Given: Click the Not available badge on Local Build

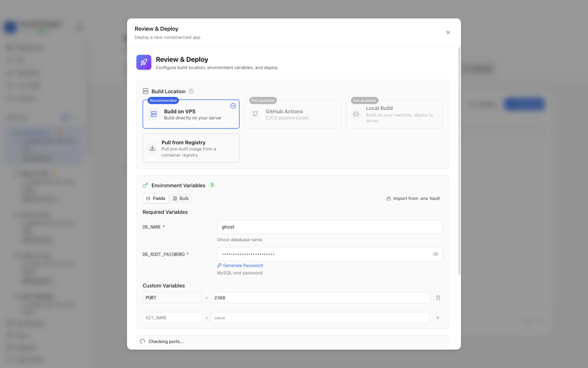Looking at the screenshot, I should tap(365, 101).
